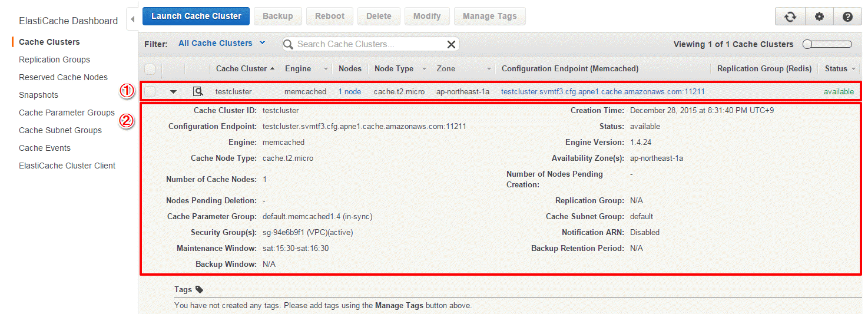Sort by Cache Cluster column header

click(245, 68)
